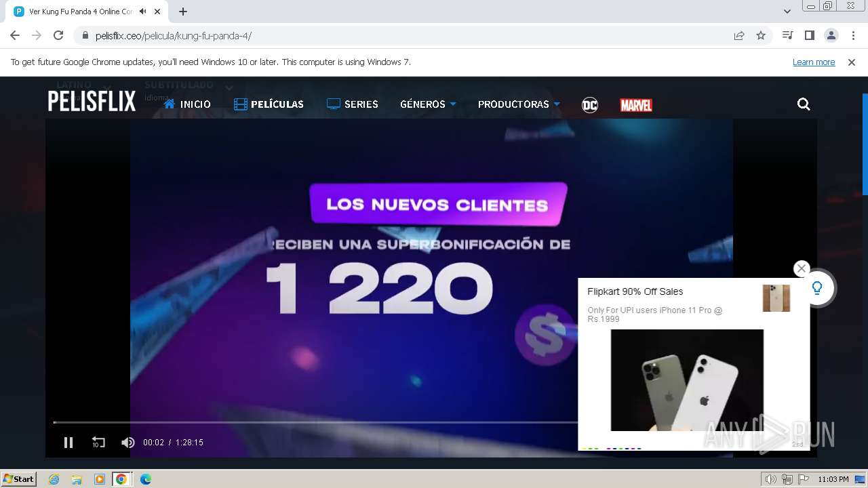Viewport: 868px width, 488px height.
Task: Go to Inicio home page
Action: 187,104
